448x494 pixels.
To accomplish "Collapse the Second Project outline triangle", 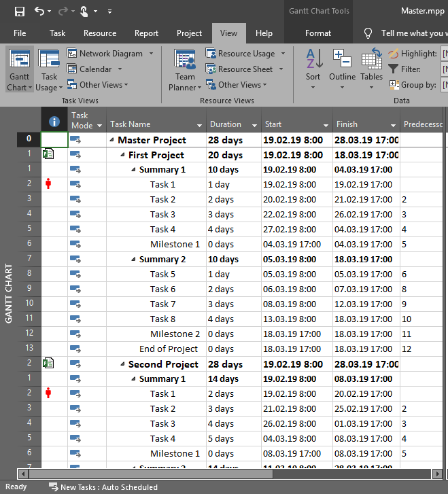I will tap(122, 365).
